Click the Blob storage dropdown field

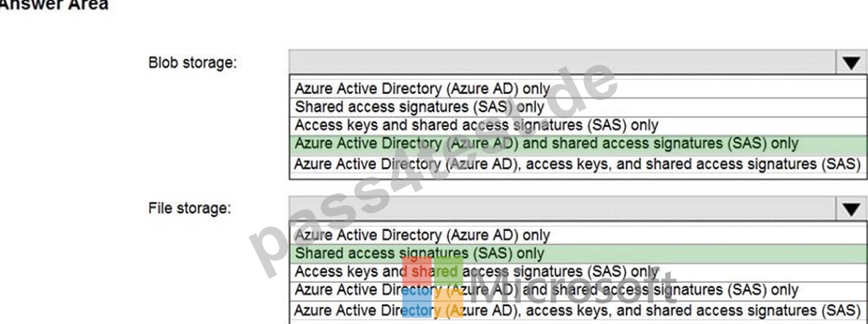[578, 63]
